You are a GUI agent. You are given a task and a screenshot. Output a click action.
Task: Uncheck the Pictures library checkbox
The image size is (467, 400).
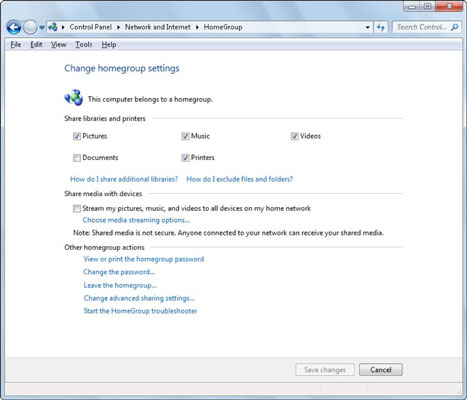click(77, 136)
